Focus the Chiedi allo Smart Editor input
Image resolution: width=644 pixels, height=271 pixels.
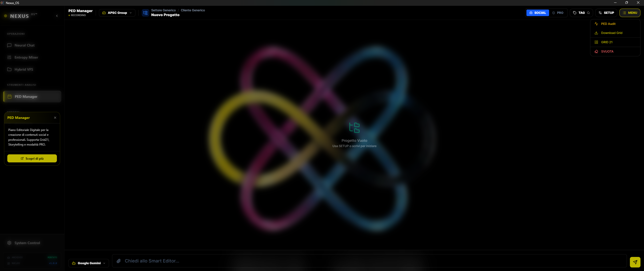tap(369, 261)
